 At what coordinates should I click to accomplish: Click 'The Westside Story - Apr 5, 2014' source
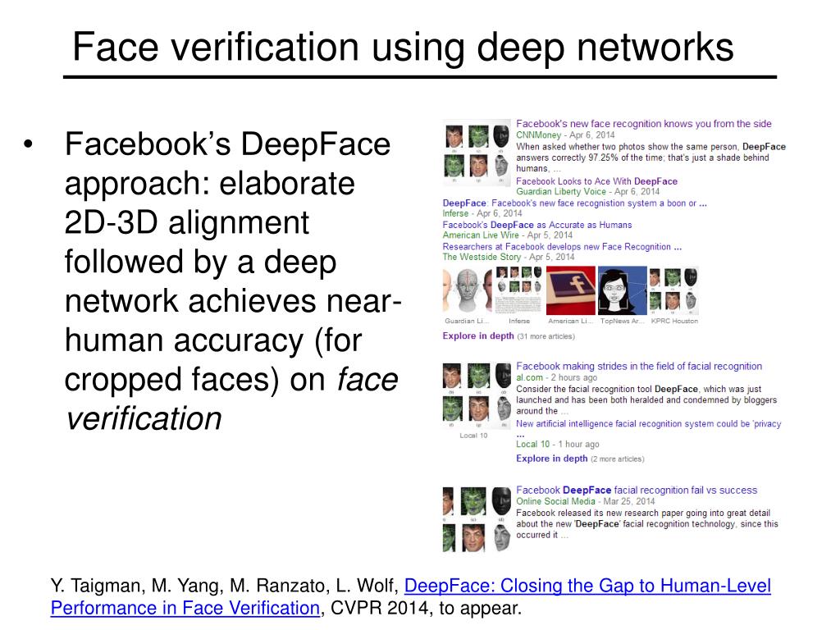pos(509,257)
